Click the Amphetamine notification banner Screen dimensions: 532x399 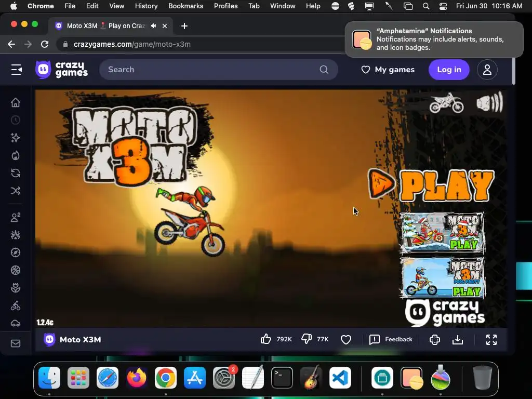pos(434,39)
